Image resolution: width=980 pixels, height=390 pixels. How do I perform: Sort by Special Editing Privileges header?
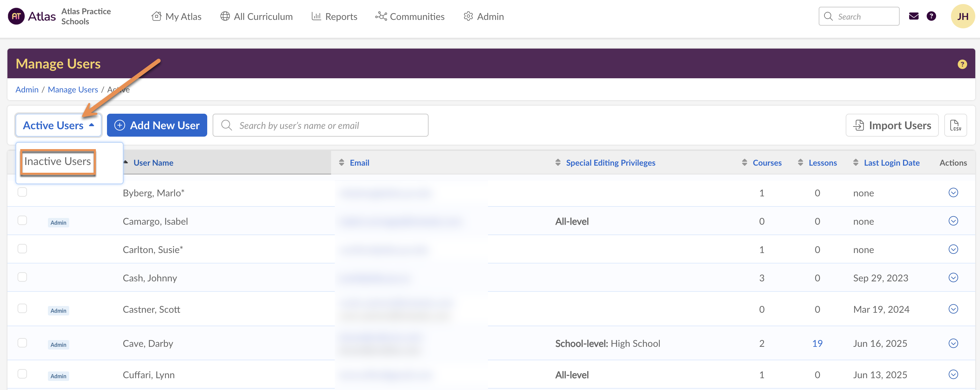click(x=610, y=163)
